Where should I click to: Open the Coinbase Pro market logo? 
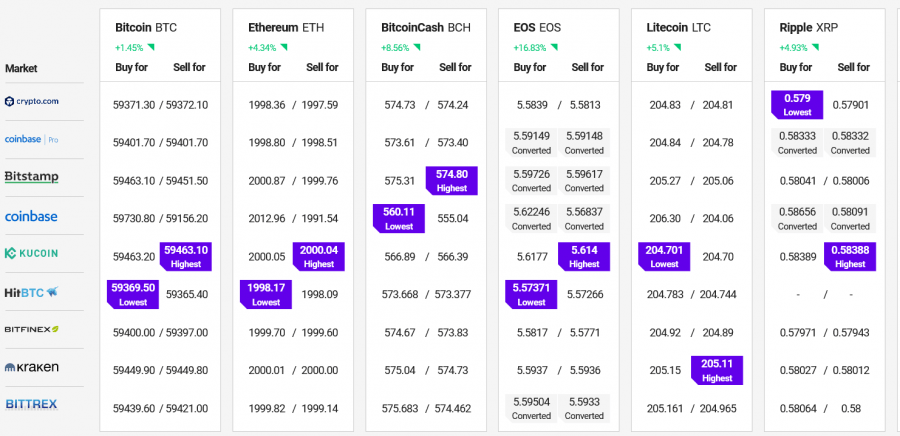[32, 139]
